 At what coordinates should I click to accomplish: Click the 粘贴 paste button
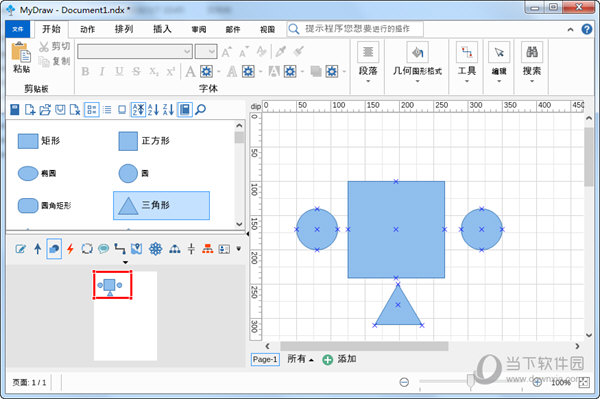(21, 57)
